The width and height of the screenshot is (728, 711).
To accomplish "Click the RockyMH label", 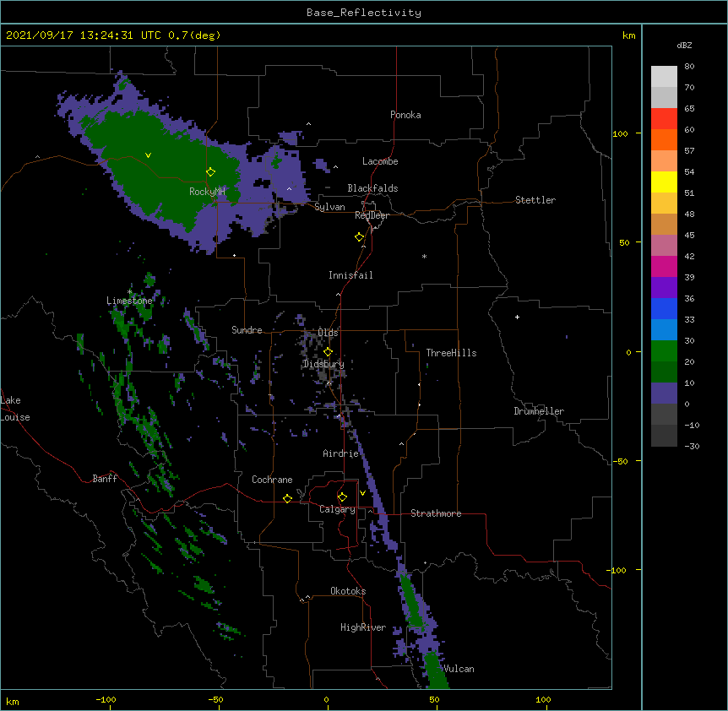I will pos(207,191).
